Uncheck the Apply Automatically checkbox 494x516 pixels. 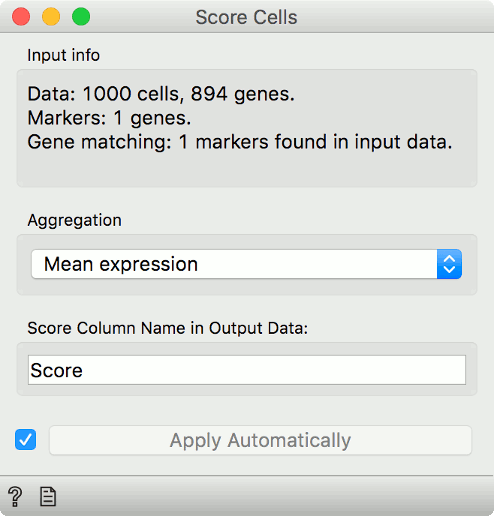(25, 440)
